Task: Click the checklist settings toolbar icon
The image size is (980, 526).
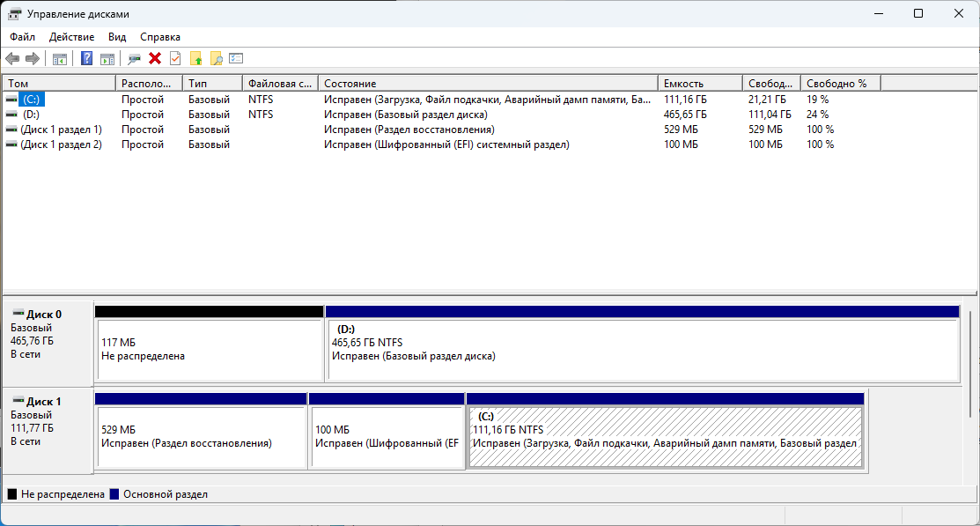Action: click(236, 59)
